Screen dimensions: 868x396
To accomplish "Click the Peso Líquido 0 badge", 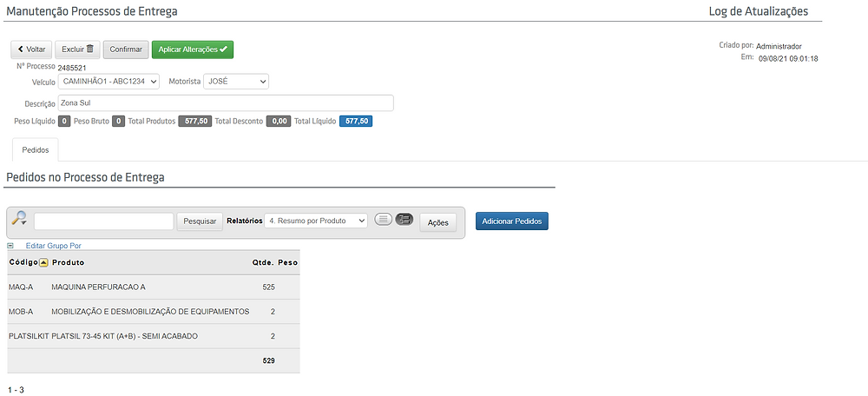I will [x=64, y=122].
